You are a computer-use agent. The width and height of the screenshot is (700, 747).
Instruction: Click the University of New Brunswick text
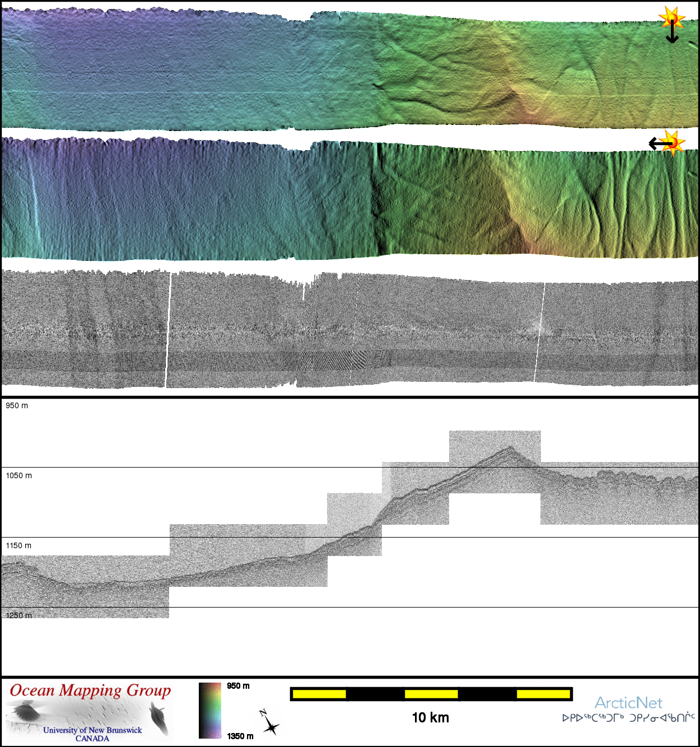coord(92,730)
